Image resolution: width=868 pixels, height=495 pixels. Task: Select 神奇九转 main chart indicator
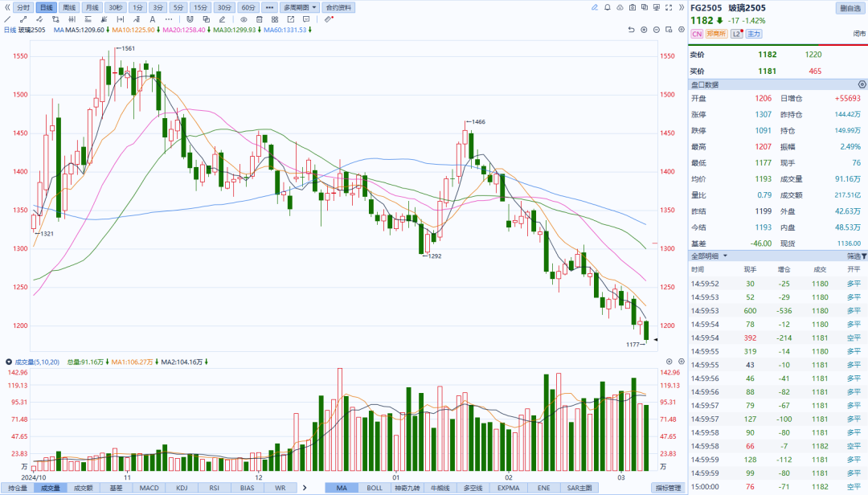pos(407,488)
